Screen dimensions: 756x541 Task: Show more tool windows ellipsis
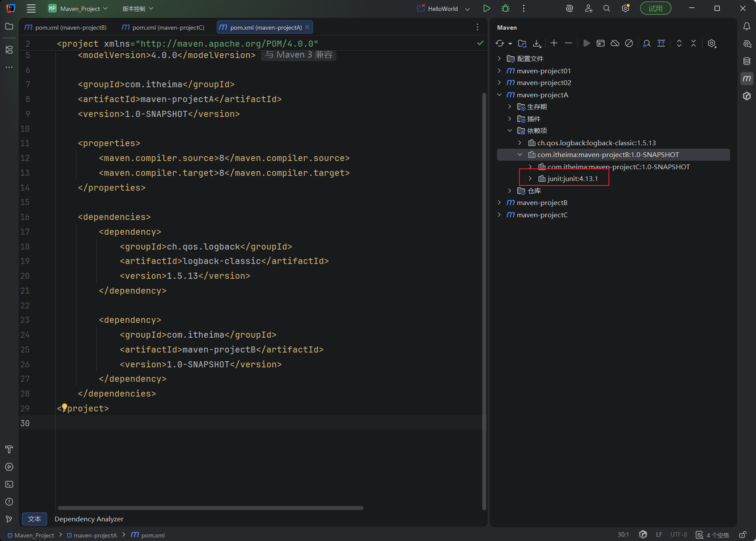[x=9, y=67]
